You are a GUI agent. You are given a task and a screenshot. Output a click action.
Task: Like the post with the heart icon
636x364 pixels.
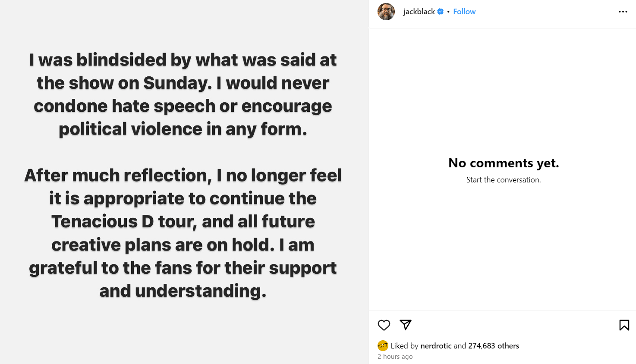(x=384, y=325)
